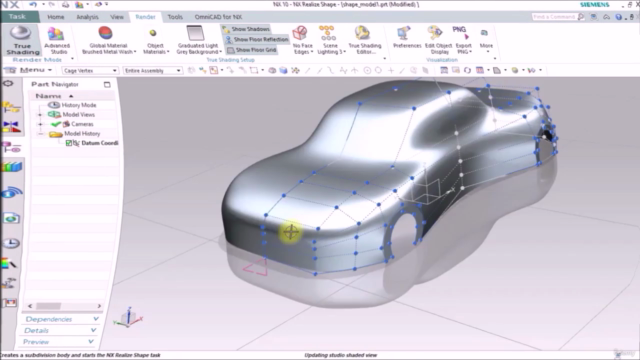Switch to the View tab
The height and width of the screenshot is (360, 640).
coord(117,17)
